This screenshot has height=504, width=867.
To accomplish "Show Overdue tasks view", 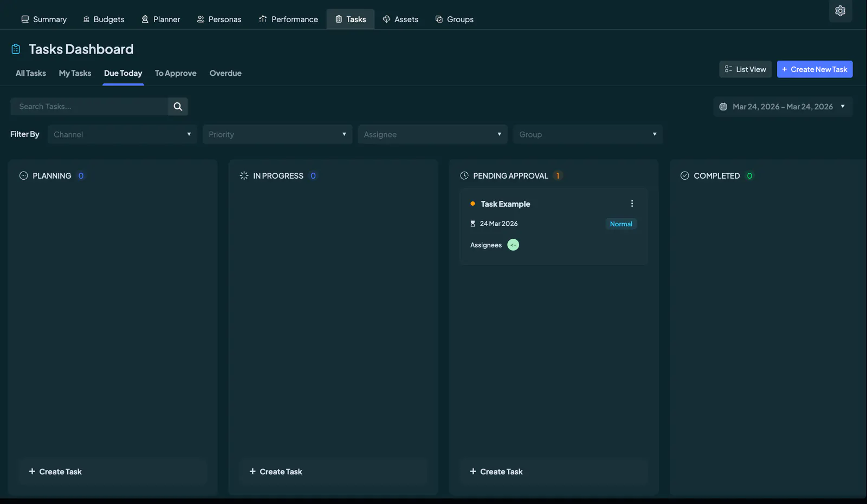I will (x=225, y=73).
